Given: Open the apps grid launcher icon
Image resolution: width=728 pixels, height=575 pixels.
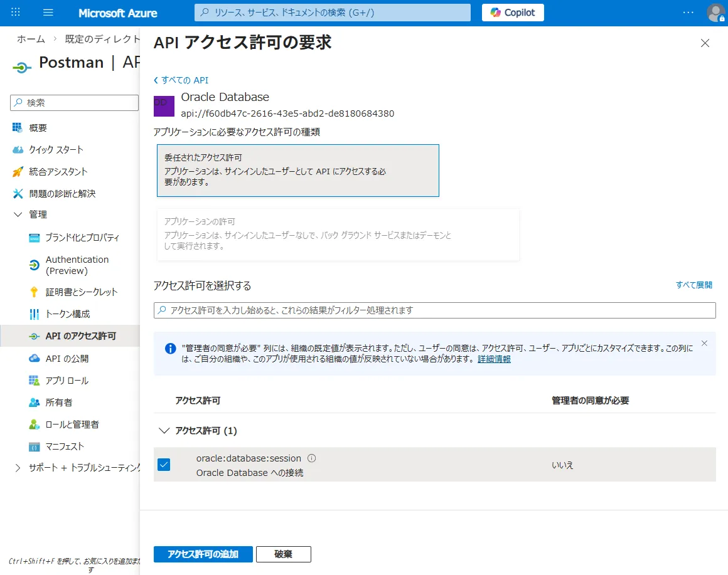Looking at the screenshot, I should coord(16,13).
